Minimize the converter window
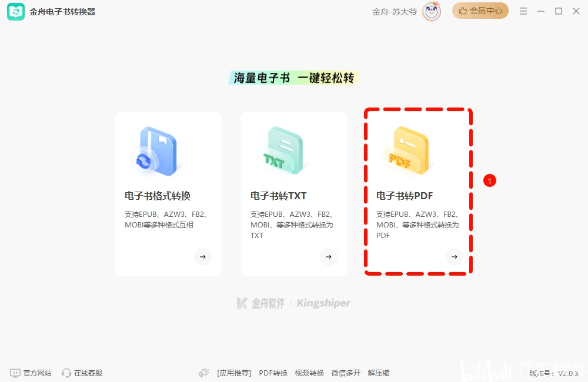Screen dimensions: 588x382 541,11
